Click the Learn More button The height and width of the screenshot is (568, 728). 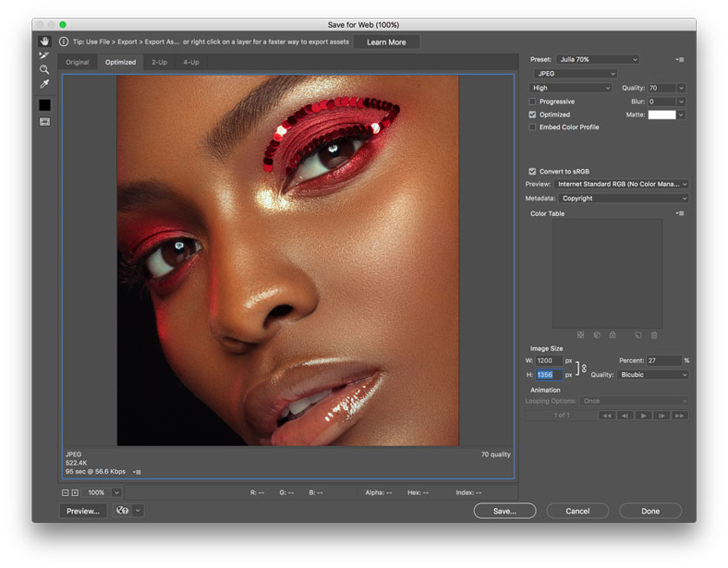[386, 42]
